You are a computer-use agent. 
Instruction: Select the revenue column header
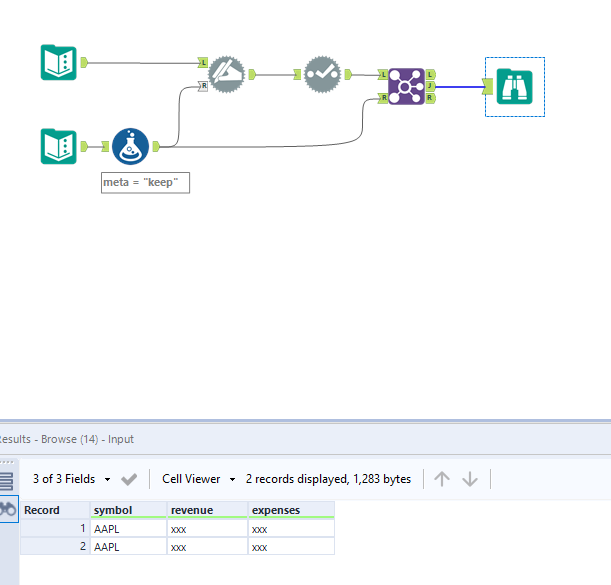208,510
